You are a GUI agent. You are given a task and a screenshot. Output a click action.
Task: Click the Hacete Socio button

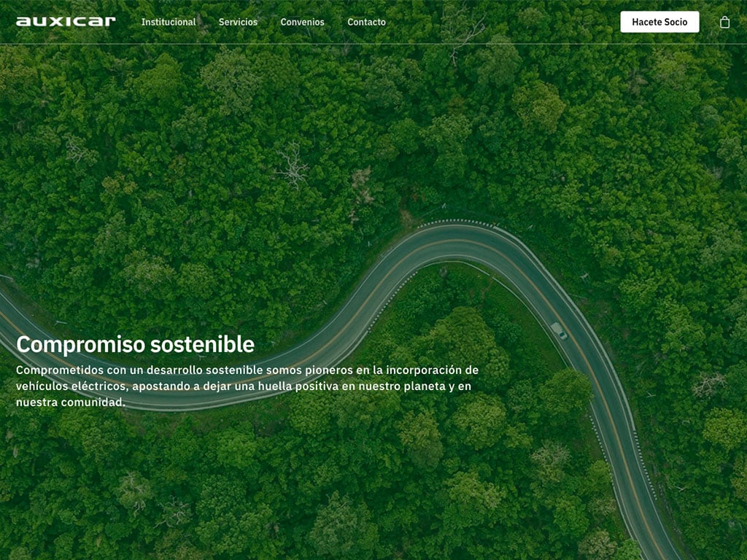click(x=659, y=22)
